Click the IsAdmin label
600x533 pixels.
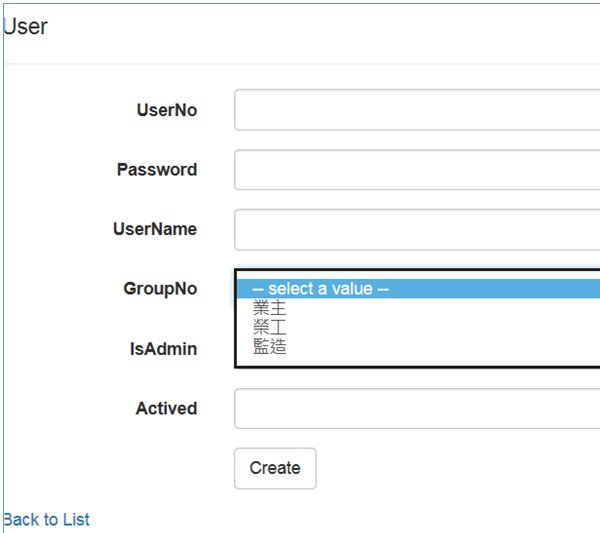163,349
